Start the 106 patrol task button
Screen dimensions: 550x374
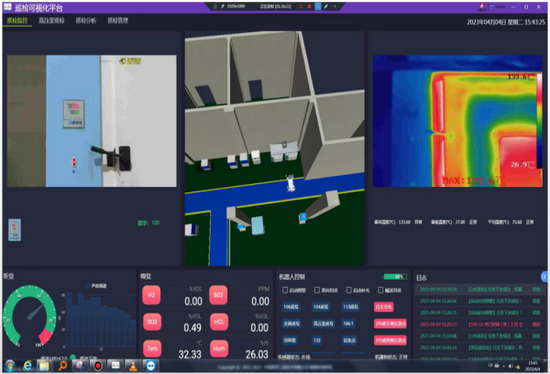click(291, 307)
